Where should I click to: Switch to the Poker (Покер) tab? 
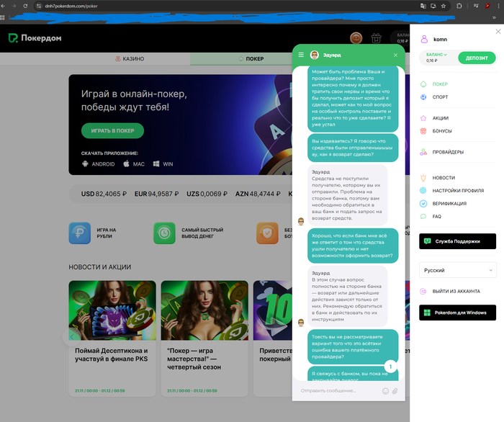coord(251,59)
